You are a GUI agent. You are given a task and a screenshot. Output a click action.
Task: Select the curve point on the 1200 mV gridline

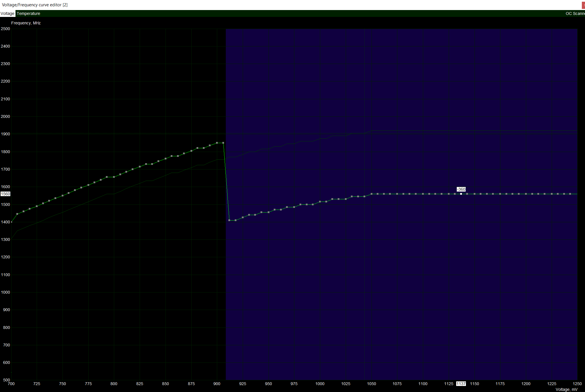526,194
